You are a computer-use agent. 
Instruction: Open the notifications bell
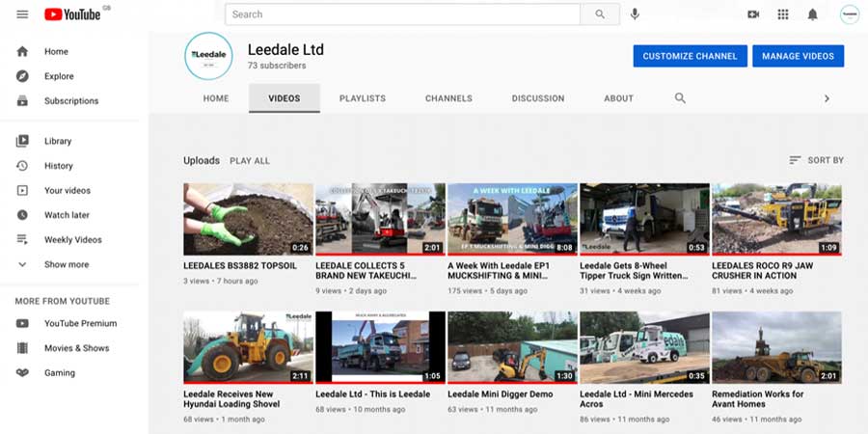tap(812, 14)
